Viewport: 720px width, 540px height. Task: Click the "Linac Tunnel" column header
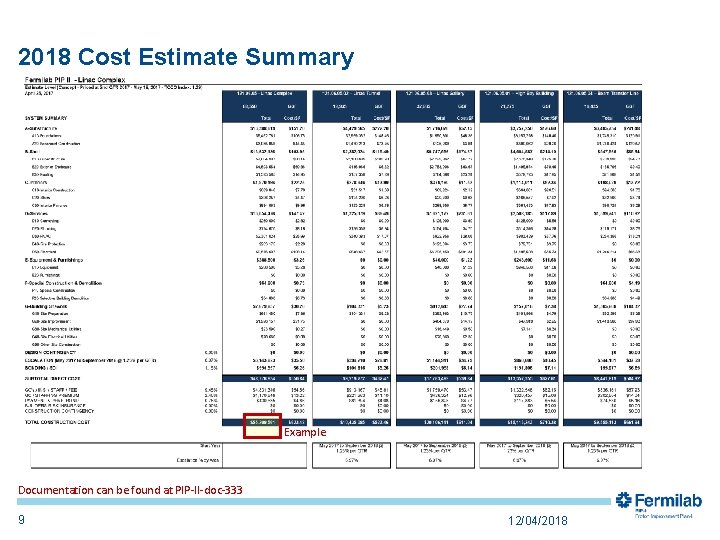352,94
